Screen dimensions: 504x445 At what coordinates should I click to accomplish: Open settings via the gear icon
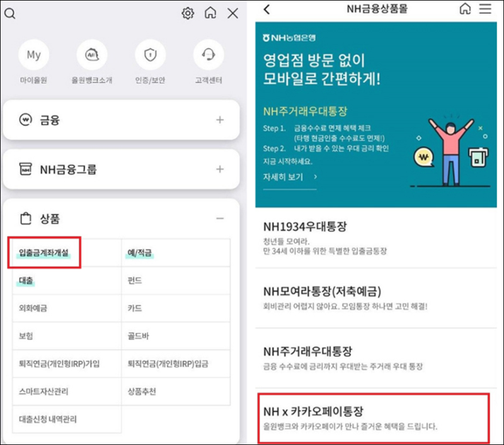click(x=188, y=13)
